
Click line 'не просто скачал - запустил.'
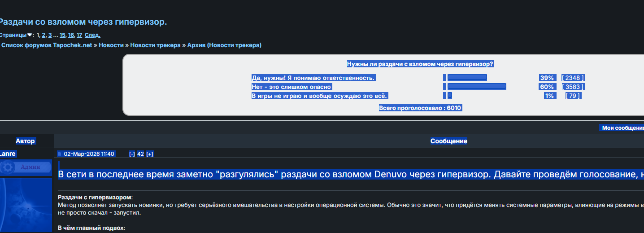(100, 213)
